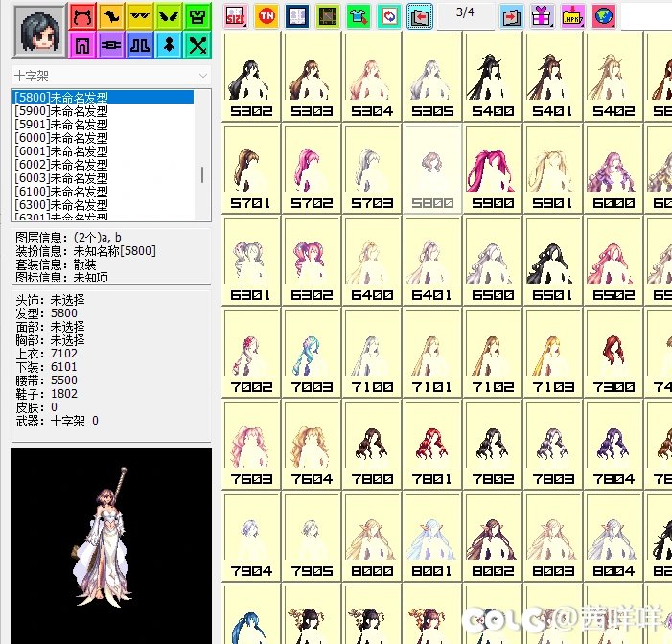Pick red short hairstyle thumbnail 7300
This screenshot has width=672, height=644.
(x=614, y=353)
